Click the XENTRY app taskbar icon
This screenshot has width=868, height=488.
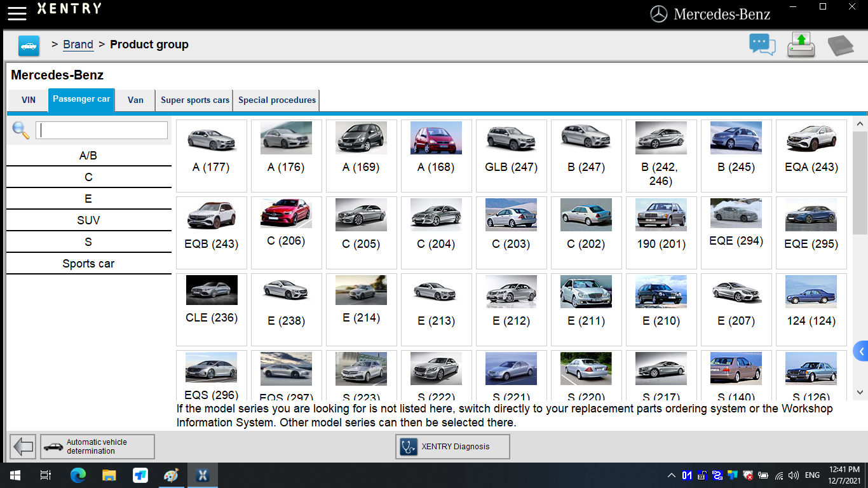pos(203,475)
